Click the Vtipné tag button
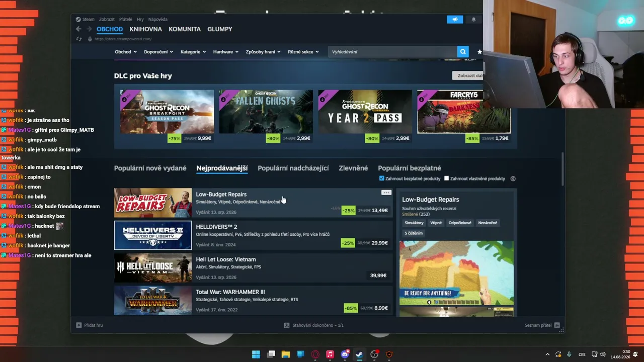Screen dimensions: 644x362 436,223
